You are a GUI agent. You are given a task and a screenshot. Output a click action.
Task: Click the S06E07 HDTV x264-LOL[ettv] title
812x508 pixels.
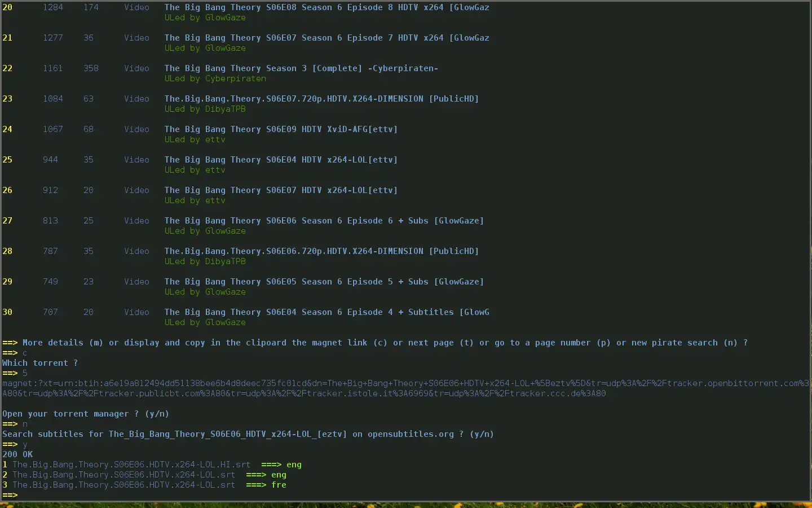point(281,190)
